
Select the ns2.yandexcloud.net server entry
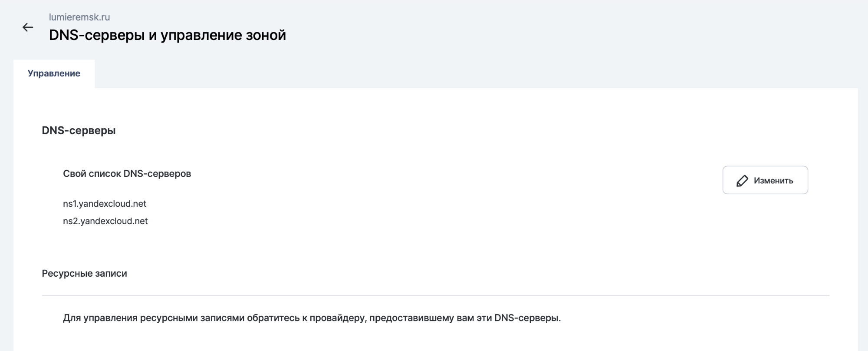[105, 221]
